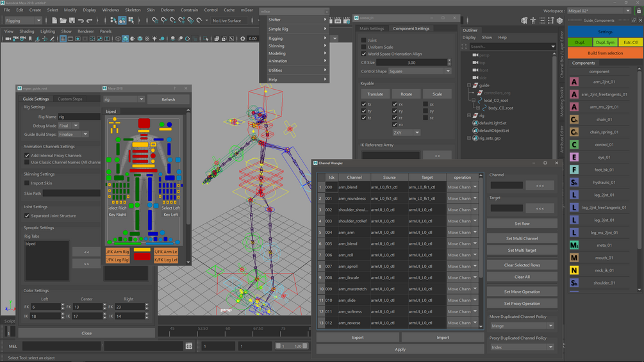The width and height of the screenshot is (644, 362).
Task: Switch to the Custom Steps tab
Action: pos(70,99)
